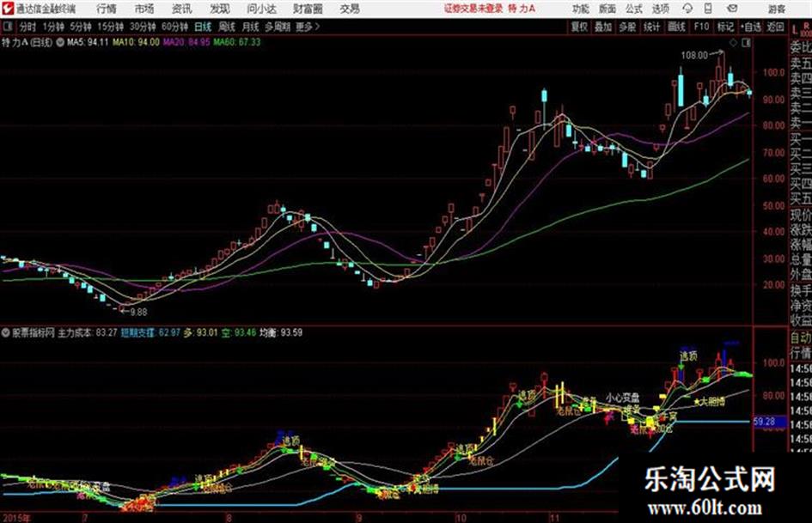
Task: Expand the MA indicator dropdown circle
Action: coord(60,42)
